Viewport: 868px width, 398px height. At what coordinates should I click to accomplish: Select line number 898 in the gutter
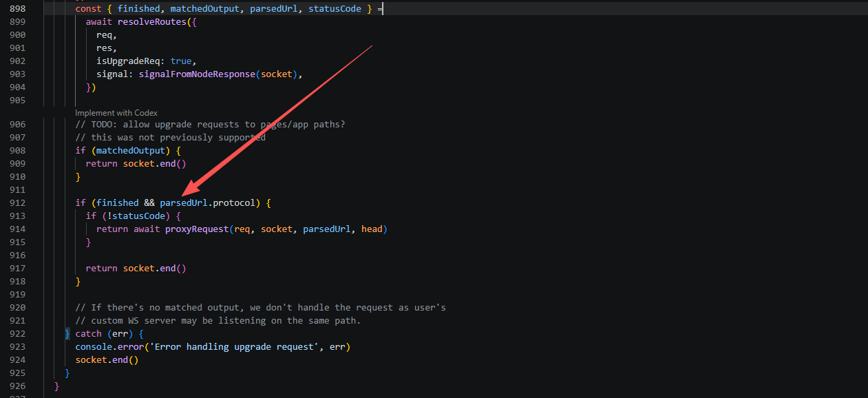pos(18,8)
